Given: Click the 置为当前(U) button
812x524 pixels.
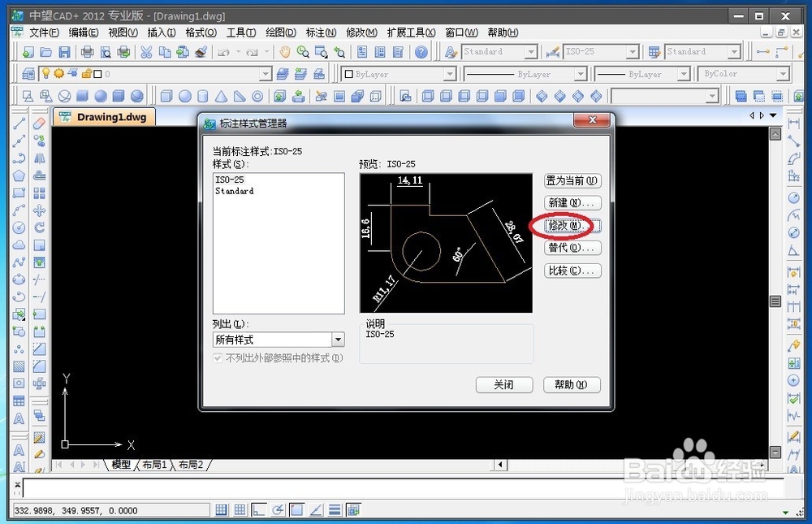Looking at the screenshot, I should (x=572, y=181).
